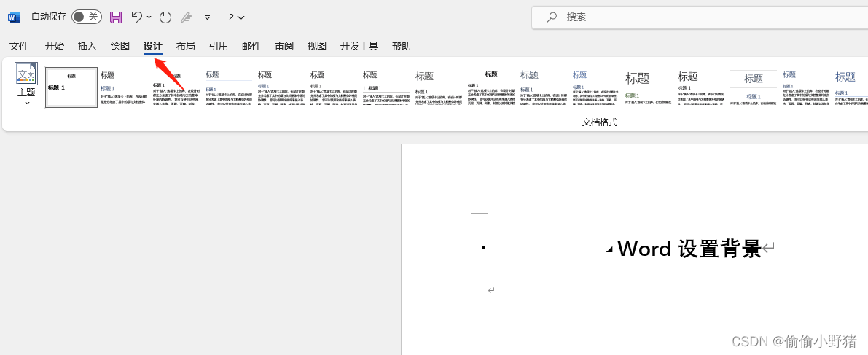Image resolution: width=868 pixels, height=355 pixels.
Task: Toggle the 自动保存 AutoSave switch
Action: click(86, 17)
